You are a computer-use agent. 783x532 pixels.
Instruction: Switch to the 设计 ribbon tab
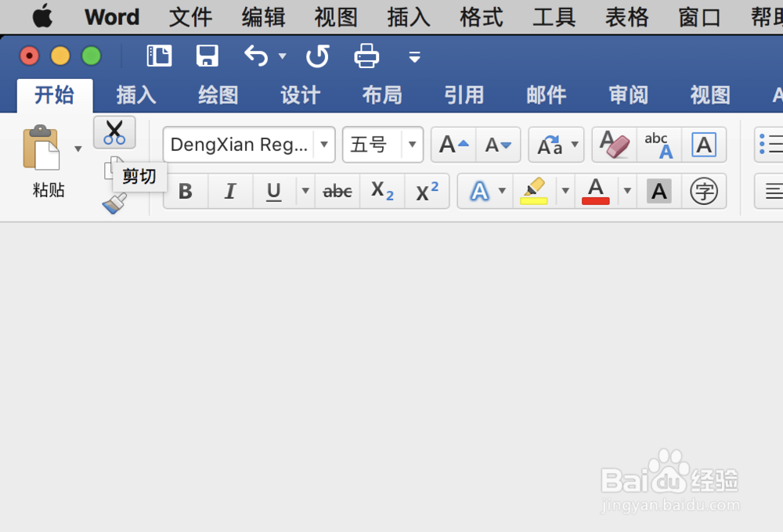coord(300,95)
